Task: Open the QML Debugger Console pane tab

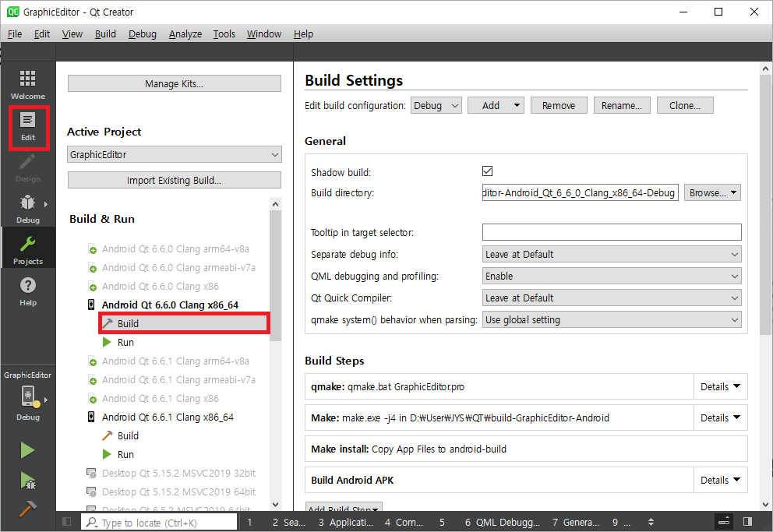Action: coord(503,522)
